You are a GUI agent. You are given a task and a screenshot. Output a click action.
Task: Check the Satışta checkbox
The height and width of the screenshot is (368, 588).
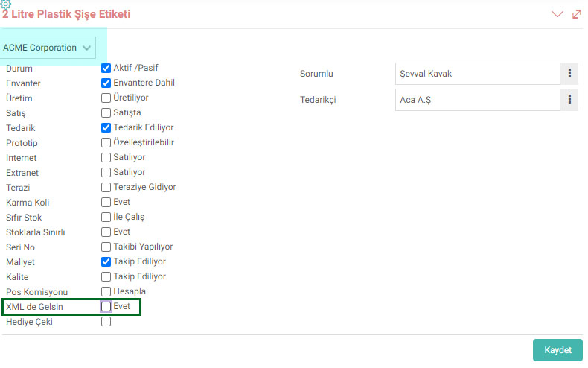[x=106, y=112]
